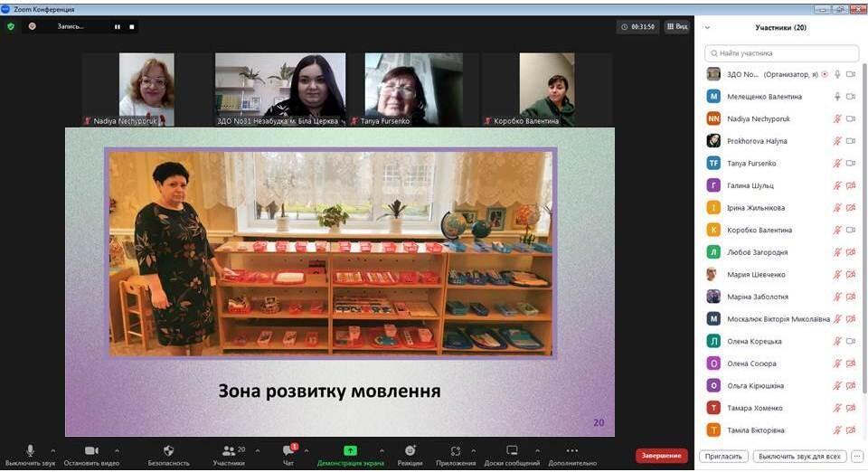Click the meeting timer 00:31:50
This screenshot has height=472, width=868.
pyautogui.click(x=637, y=26)
